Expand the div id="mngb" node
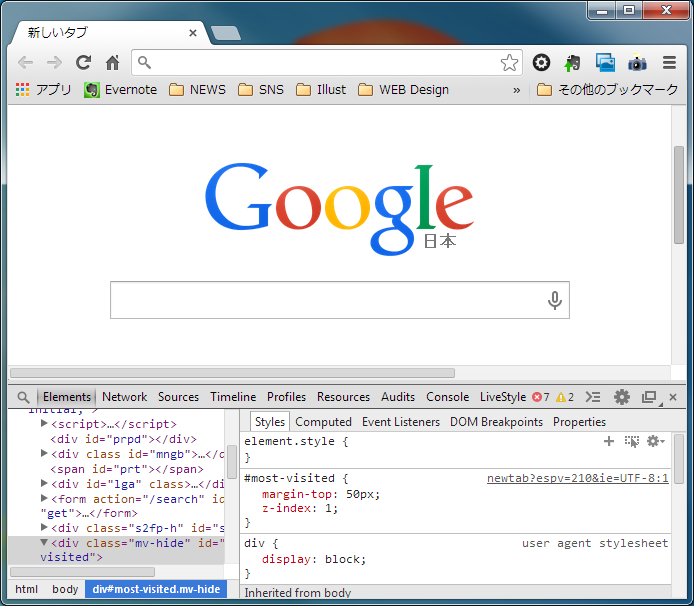Viewport: 694px width, 606px height. tap(44, 453)
